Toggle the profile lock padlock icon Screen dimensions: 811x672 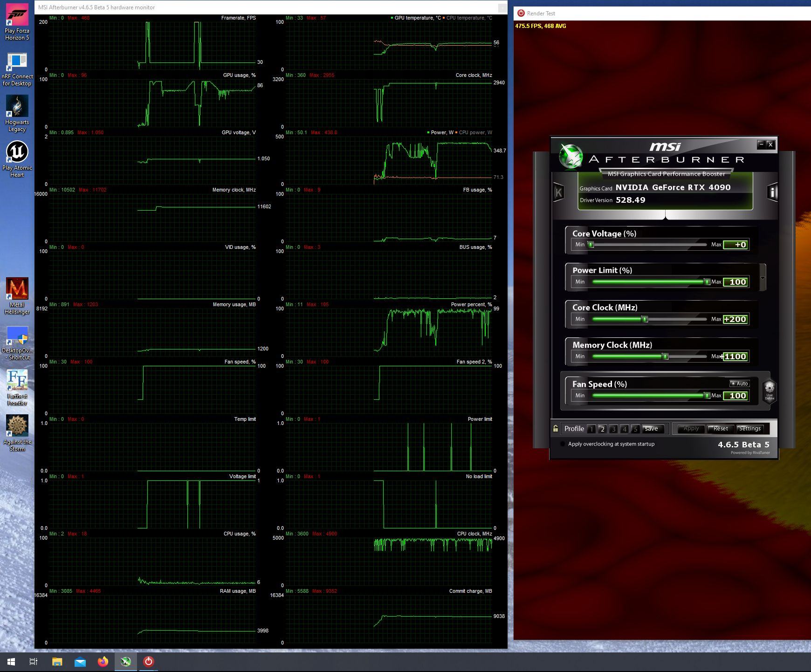click(x=555, y=428)
